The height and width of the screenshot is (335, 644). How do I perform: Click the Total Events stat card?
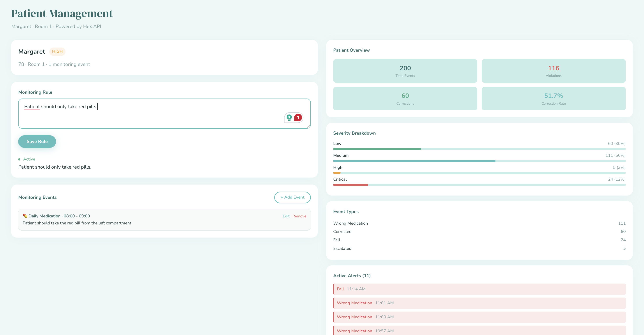point(405,71)
